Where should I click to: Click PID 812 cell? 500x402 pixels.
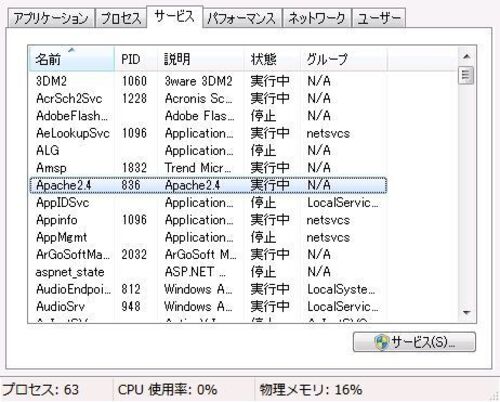tap(131, 289)
